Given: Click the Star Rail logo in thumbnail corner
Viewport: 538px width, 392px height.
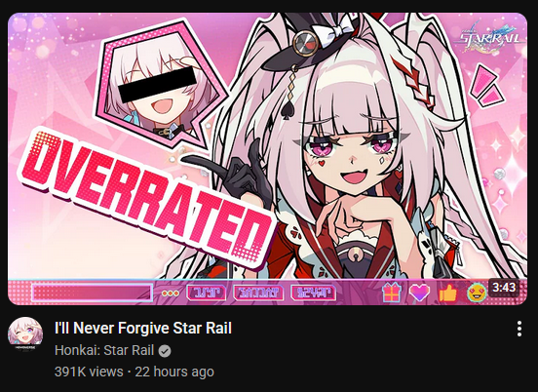Looking at the screenshot, I should 489,37.
